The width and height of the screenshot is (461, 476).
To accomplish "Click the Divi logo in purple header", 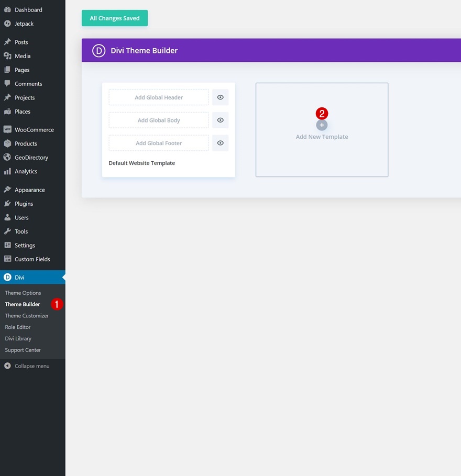I will pyautogui.click(x=98, y=50).
